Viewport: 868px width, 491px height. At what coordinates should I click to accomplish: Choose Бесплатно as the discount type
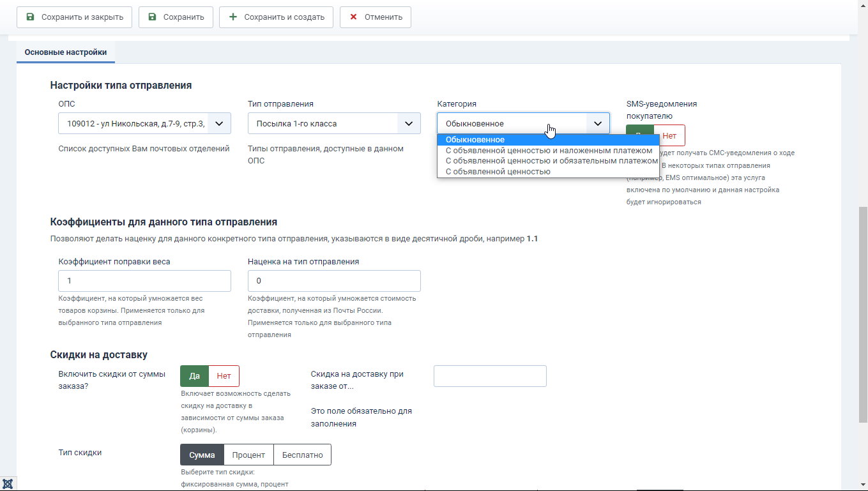point(302,455)
